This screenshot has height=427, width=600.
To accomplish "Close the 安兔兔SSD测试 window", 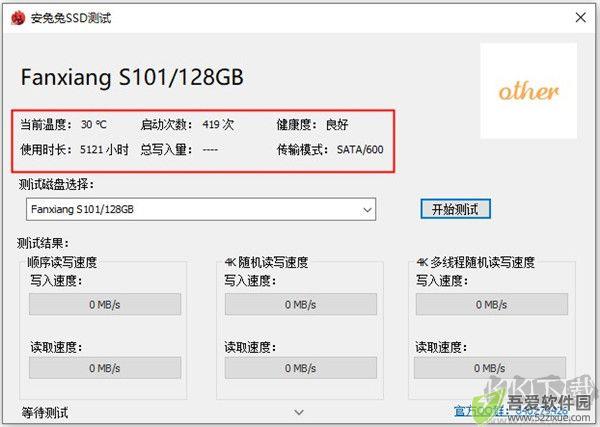I will (x=580, y=17).
